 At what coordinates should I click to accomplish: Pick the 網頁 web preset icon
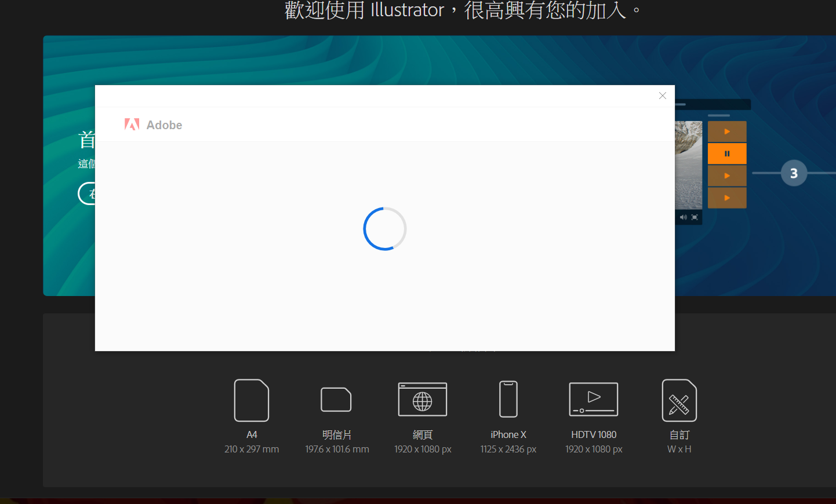pos(423,400)
